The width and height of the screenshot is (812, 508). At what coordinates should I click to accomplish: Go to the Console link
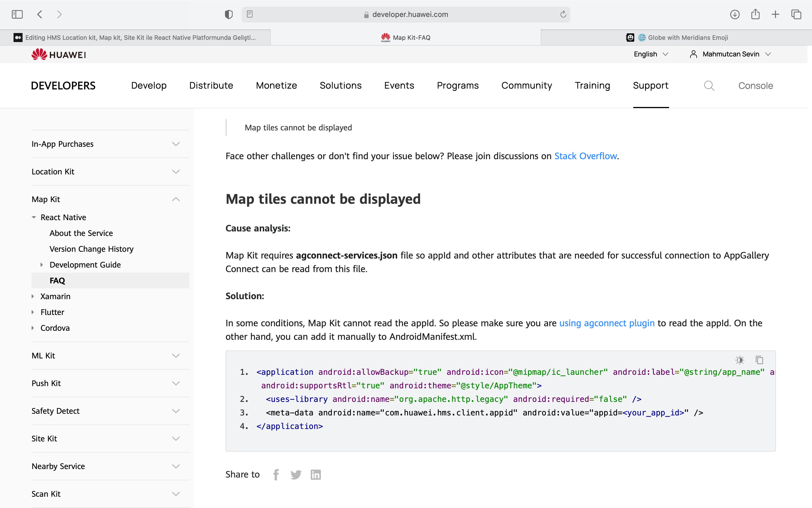[756, 86]
